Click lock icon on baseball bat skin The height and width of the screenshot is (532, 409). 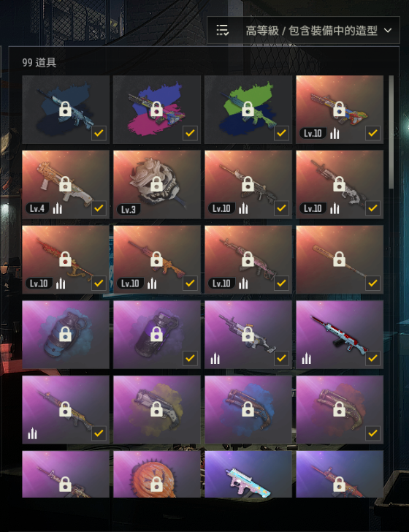[x=339, y=259]
